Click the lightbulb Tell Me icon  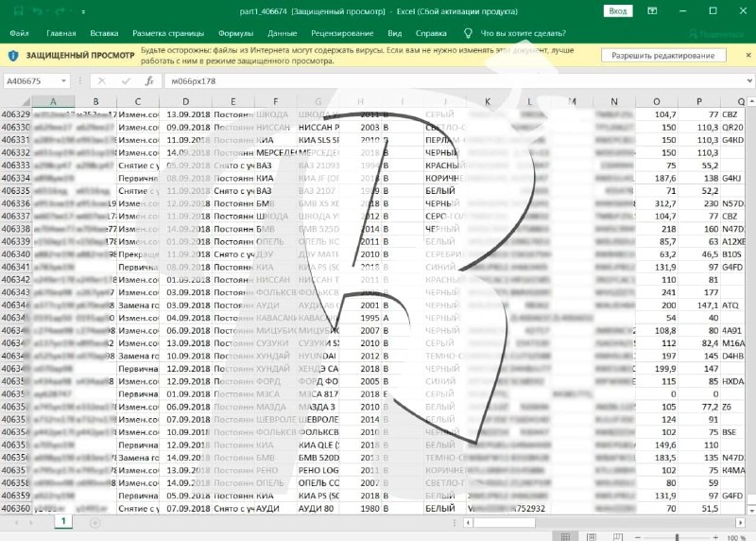pos(467,33)
